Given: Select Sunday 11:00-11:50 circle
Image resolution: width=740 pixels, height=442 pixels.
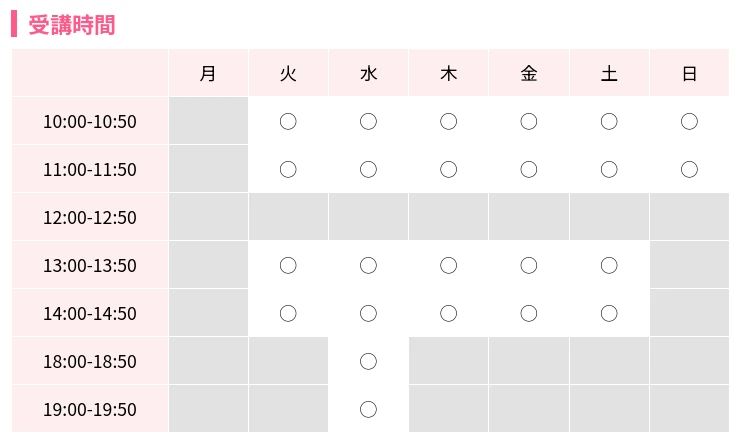Looking at the screenshot, I should click(689, 169).
